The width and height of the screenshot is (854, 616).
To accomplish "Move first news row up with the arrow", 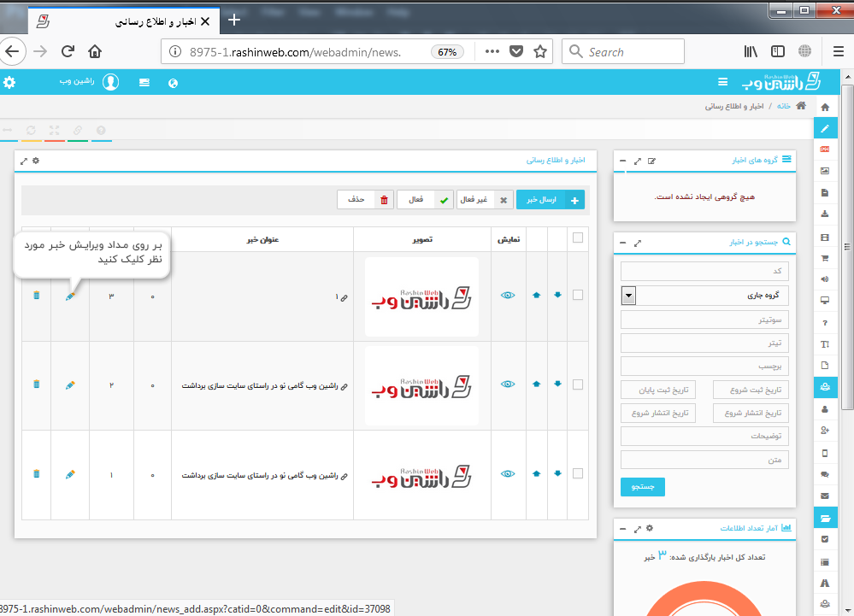I will [x=537, y=295].
